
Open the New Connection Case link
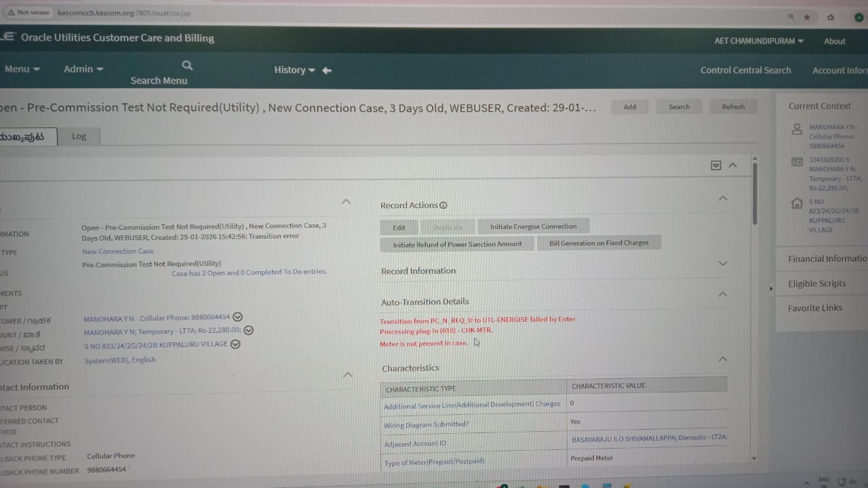pyautogui.click(x=118, y=251)
